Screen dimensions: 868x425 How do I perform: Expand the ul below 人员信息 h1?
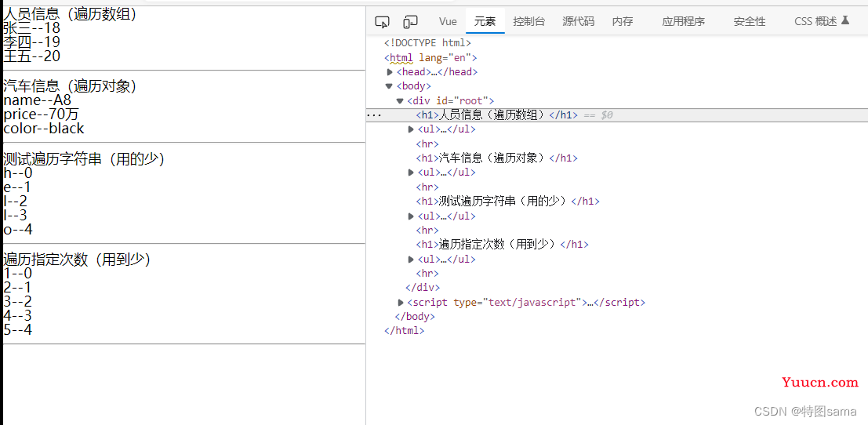tap(411, 129)
